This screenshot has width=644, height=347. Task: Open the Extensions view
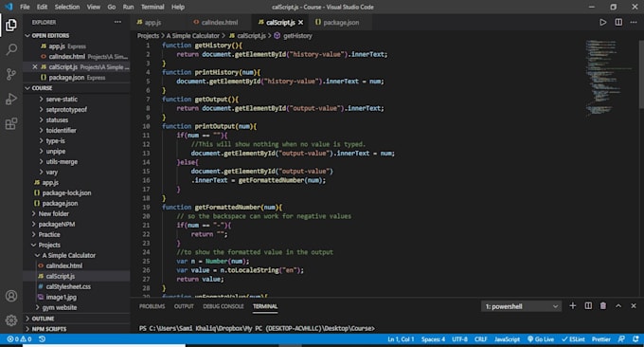coord(11,123)
